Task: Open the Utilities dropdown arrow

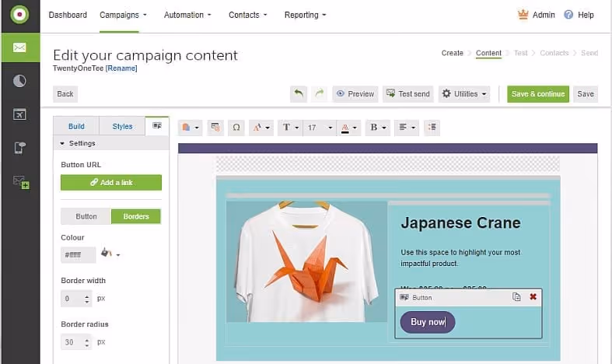Action: (484, 94)
